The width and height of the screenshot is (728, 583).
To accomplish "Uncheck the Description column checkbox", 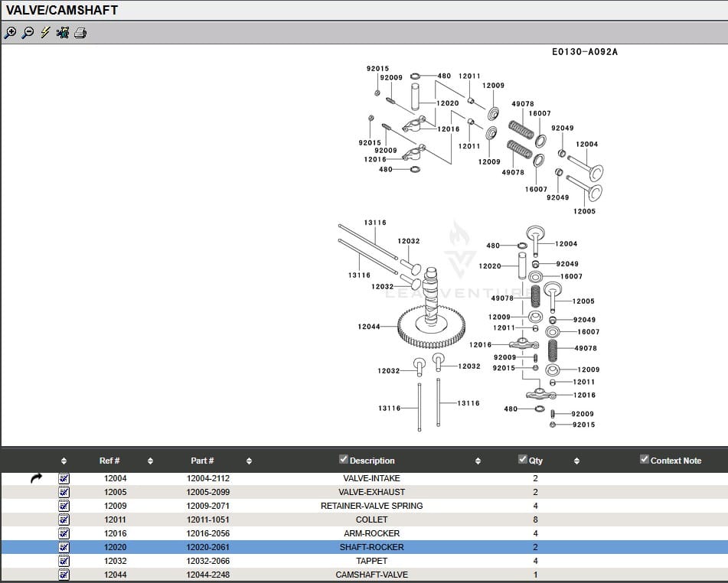I will point(344,459).
